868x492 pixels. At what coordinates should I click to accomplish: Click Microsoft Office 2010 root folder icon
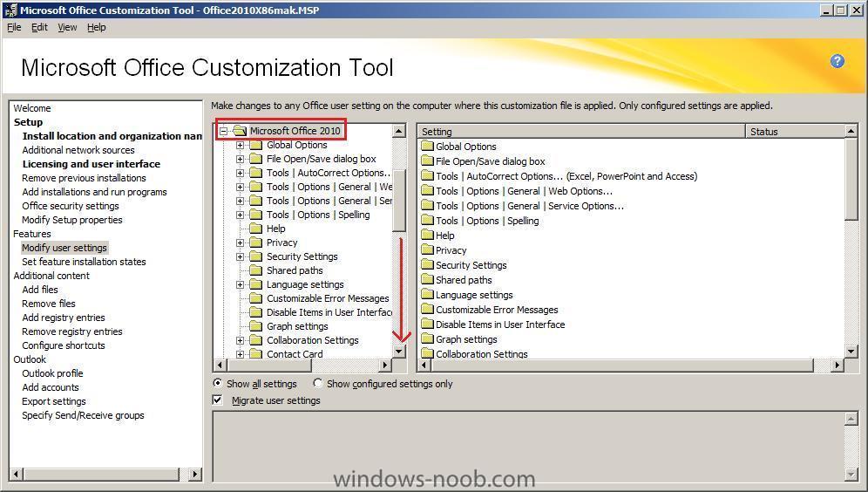click(x=239, y=131)
